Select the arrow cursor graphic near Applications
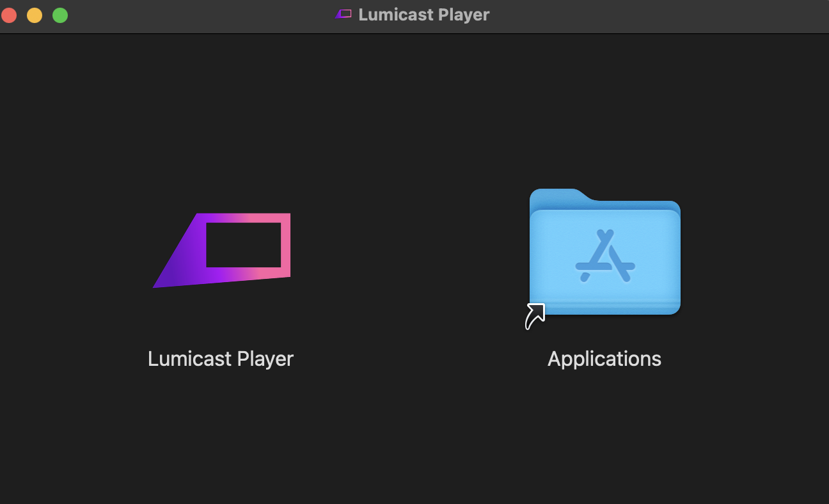829x504 pixels. pyautogui.click(x=535, y=315)
